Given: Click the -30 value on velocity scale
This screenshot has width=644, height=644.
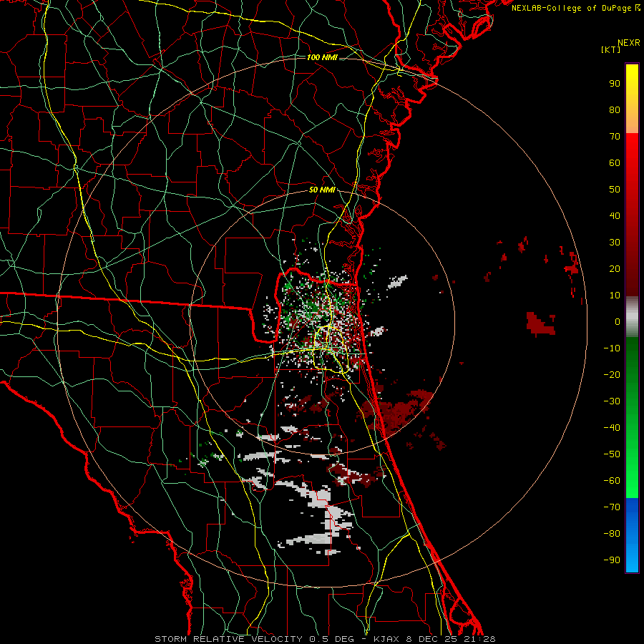Looking at the screenshot, I should [x=612, y=401].
